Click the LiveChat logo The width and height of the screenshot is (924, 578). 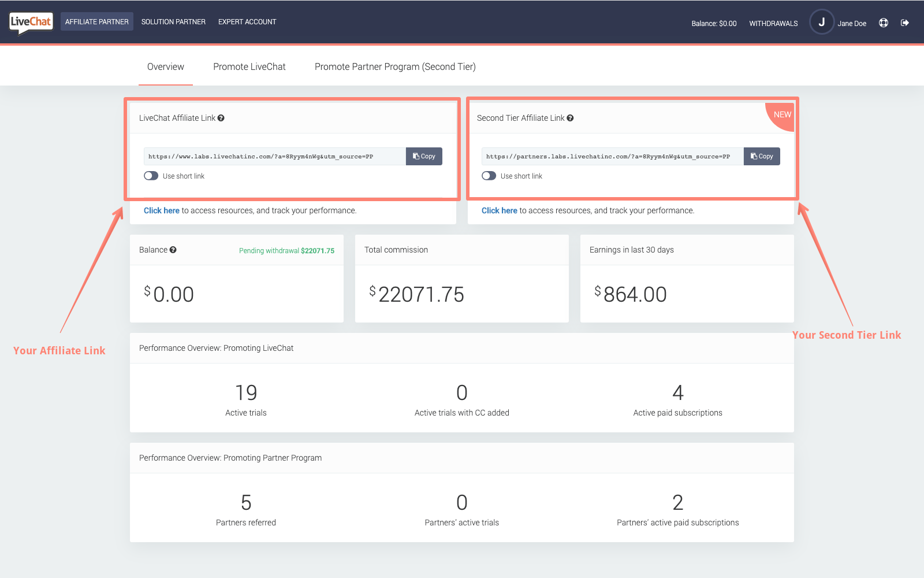coord(31,23)
